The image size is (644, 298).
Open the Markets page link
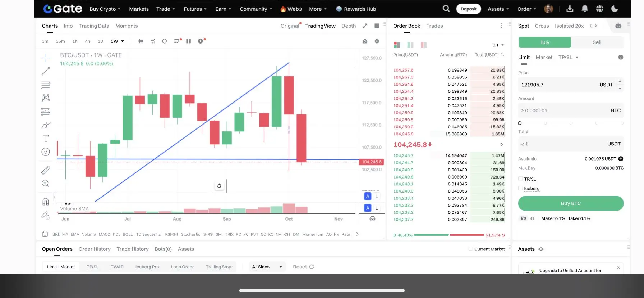[x=139, y=9]
